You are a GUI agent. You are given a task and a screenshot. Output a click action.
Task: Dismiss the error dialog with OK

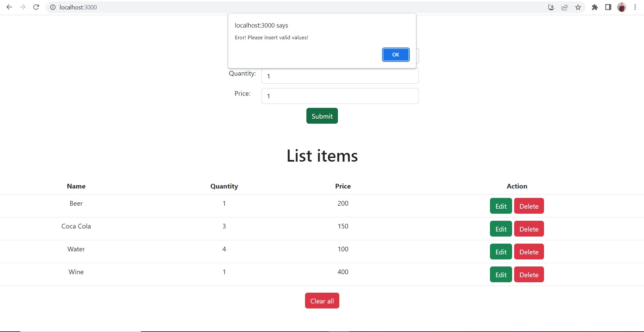point(395,54)
